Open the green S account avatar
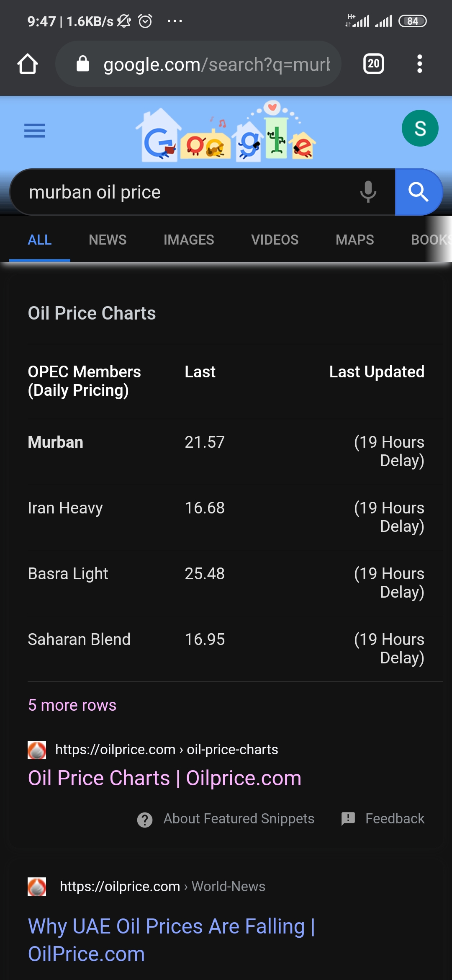 [x=420, y=128]
